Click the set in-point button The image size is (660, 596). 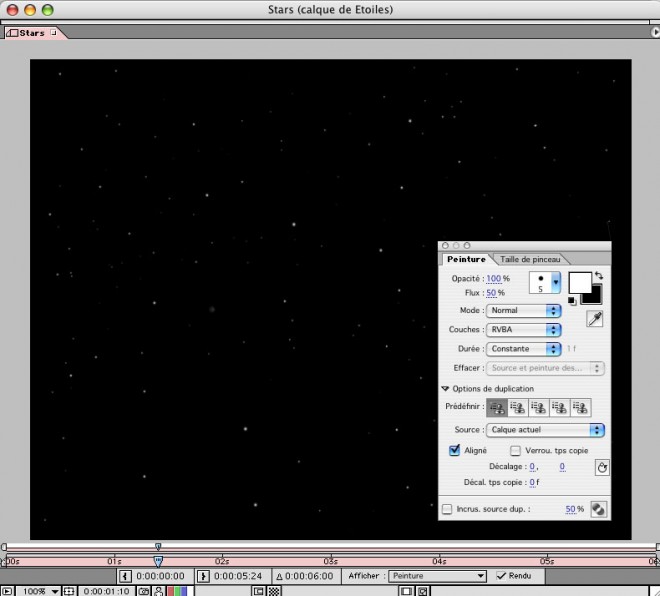point(125,576)
